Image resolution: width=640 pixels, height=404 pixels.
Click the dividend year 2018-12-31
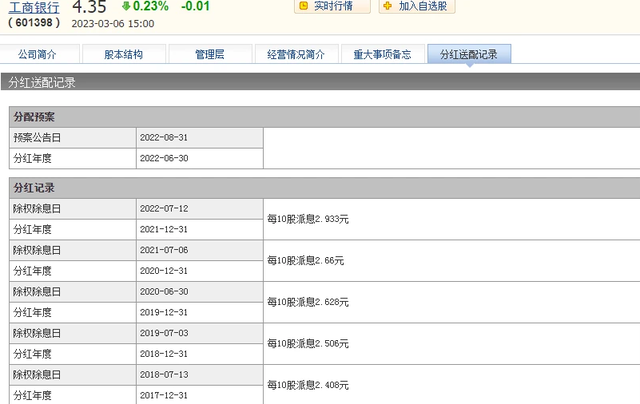point(164,354)
